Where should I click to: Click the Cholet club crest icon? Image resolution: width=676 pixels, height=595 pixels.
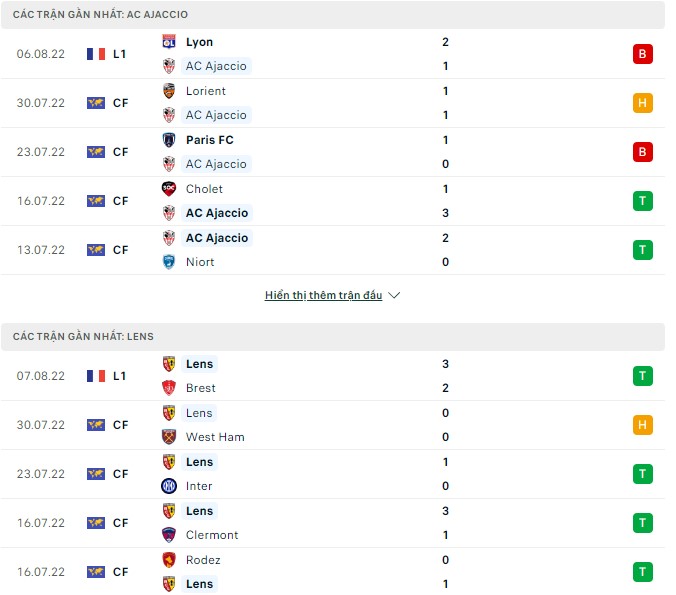click(169, 189)
